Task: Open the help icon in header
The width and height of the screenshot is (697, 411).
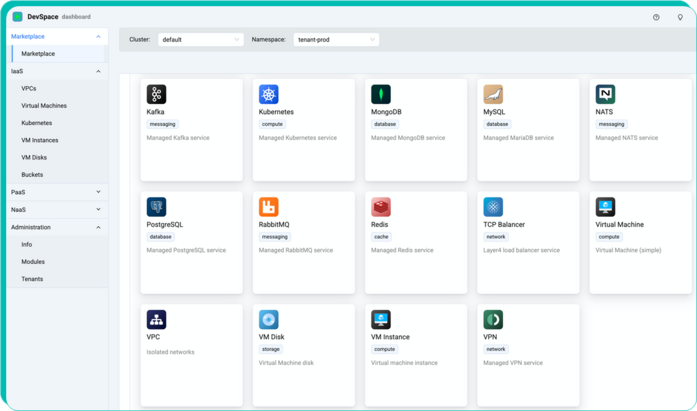Action: [656, 17]
